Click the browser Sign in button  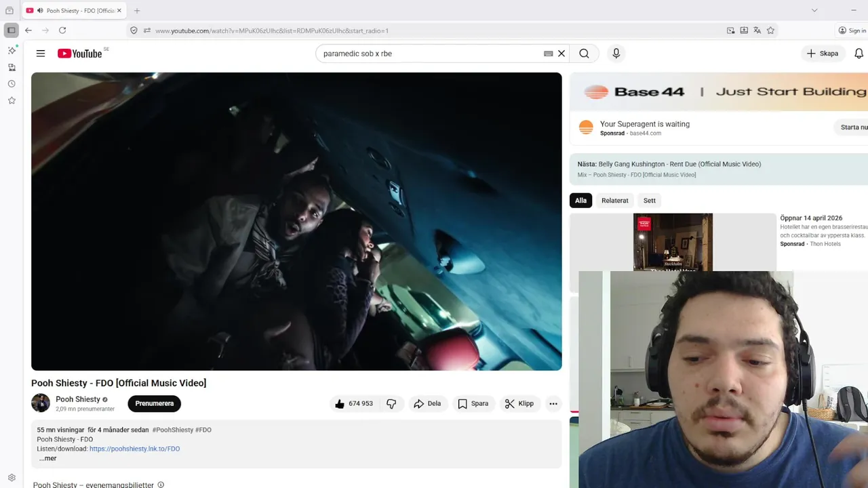tap(852, 30)
